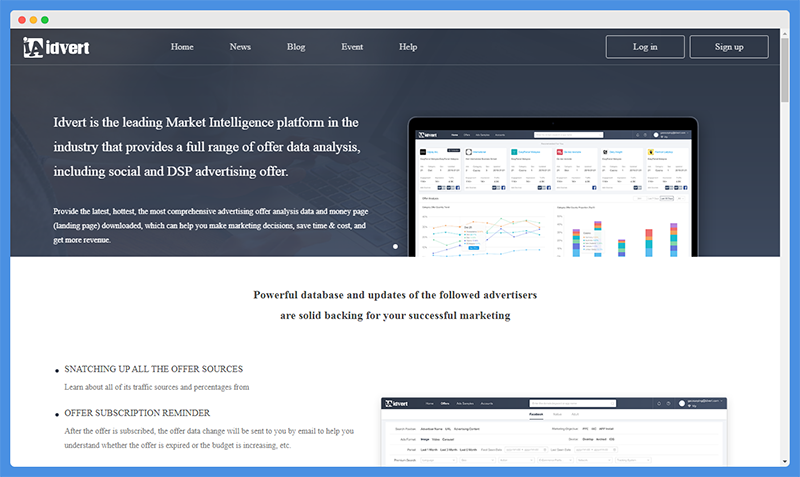Go to the News page
This screenshot has height=477, width=800.
tap(240, 47)
